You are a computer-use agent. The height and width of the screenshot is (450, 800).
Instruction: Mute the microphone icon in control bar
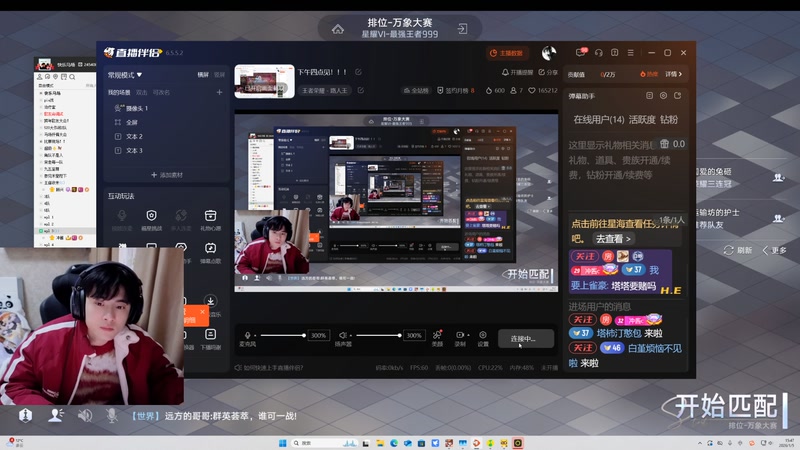247,335
